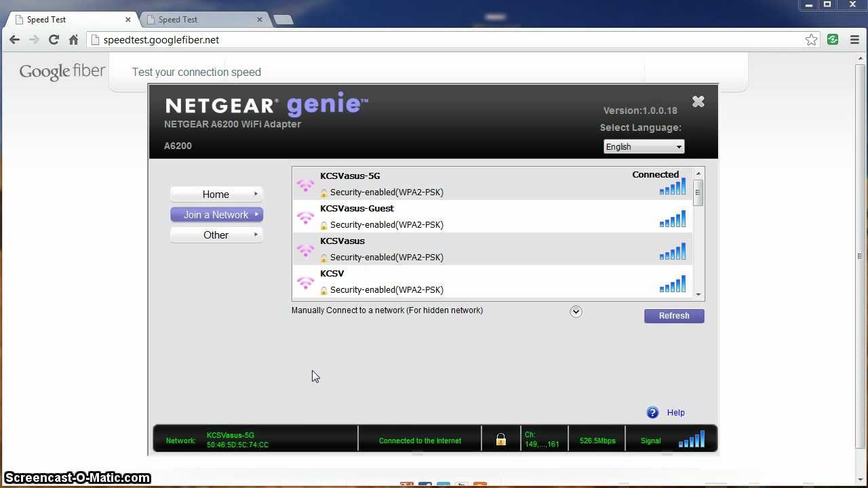Click the Refresh networks button

(674, 316)
